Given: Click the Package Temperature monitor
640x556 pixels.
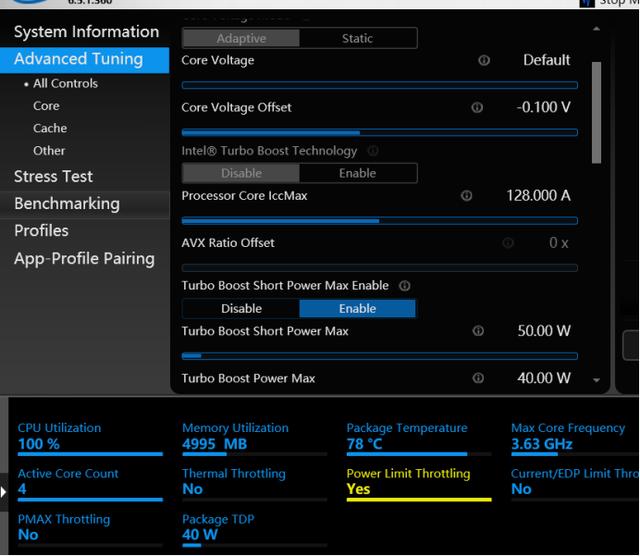Looking at the screenshot, I should (419, 439).
